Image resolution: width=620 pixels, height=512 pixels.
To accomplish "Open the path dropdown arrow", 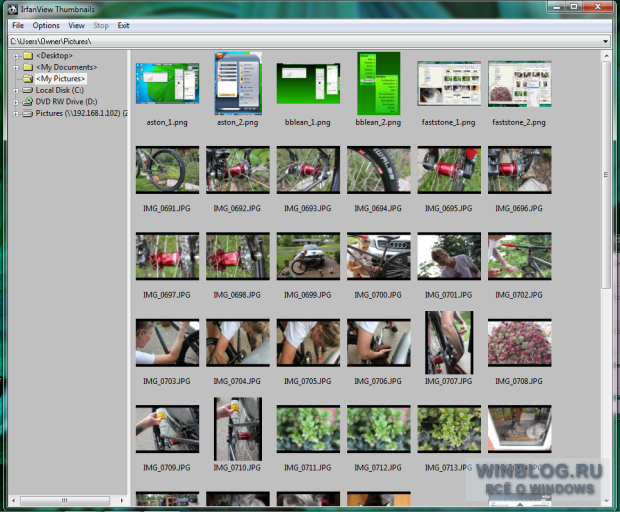I will pos(605,41).
